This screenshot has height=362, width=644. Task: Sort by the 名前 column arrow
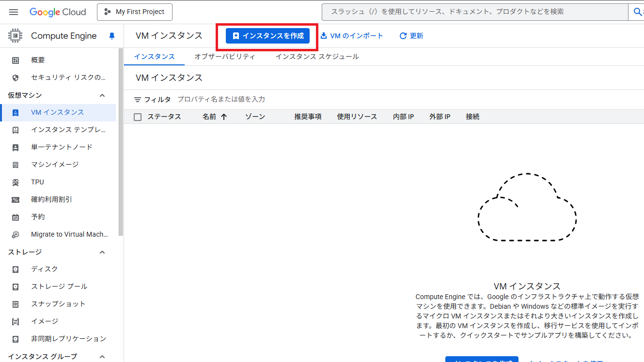224,117
